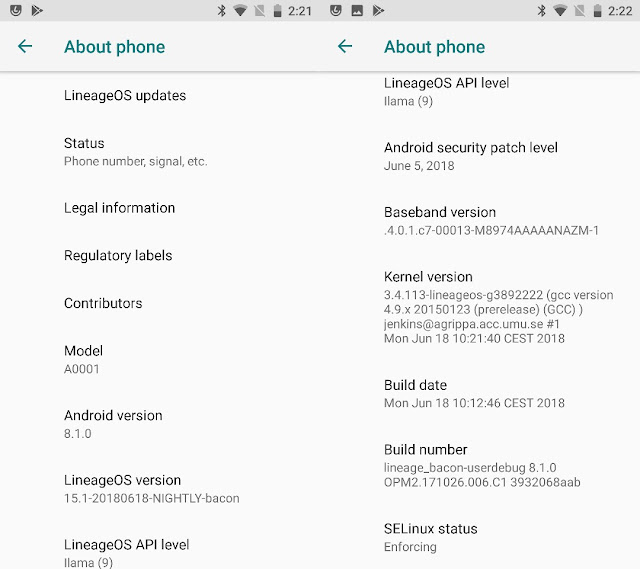The width and height of the screenshot is (640, 569).
Task: Tap the image notification icon in right status bar
Action: pyautogui.click(x=357, y=11)
